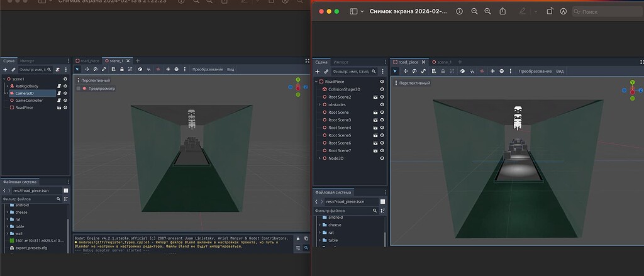Select the Scale Mode tool in right window
This screenshot has height=276, width=644.
point(423,71)
